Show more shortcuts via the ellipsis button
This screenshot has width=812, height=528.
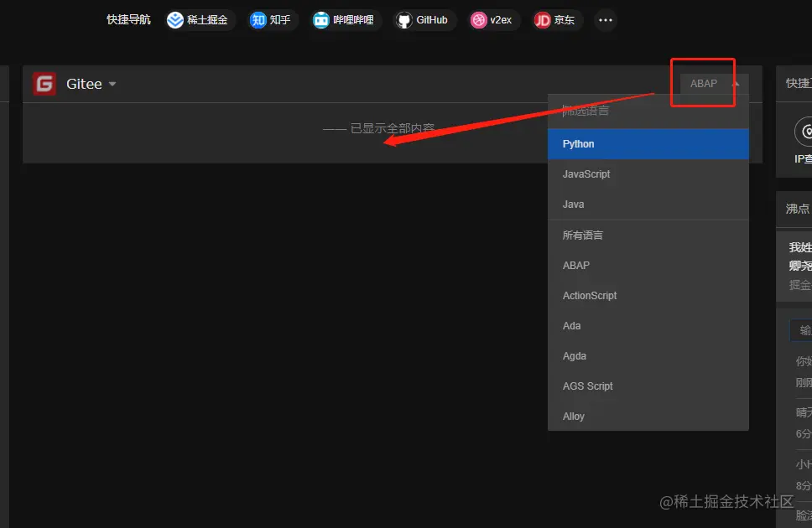606,20
